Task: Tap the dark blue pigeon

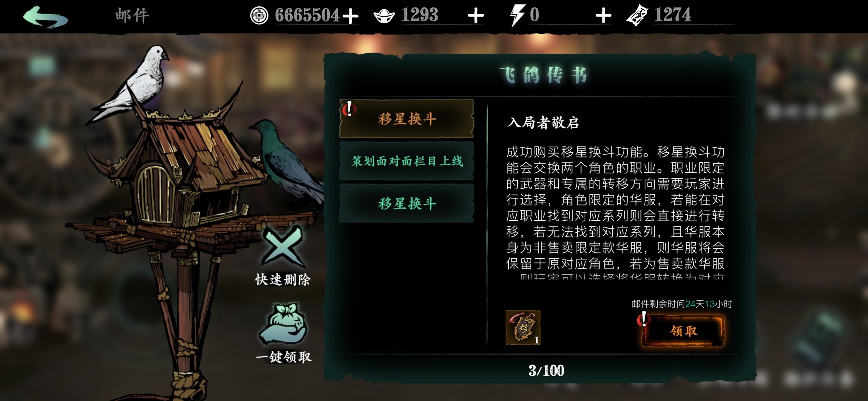Action: 287,162
